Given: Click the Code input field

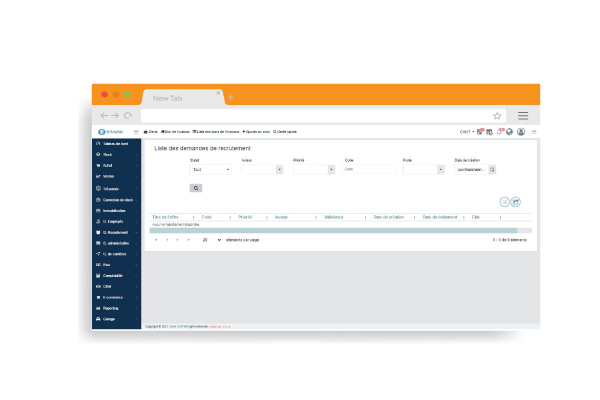Looking at the screenshot, I should (368, 170).
